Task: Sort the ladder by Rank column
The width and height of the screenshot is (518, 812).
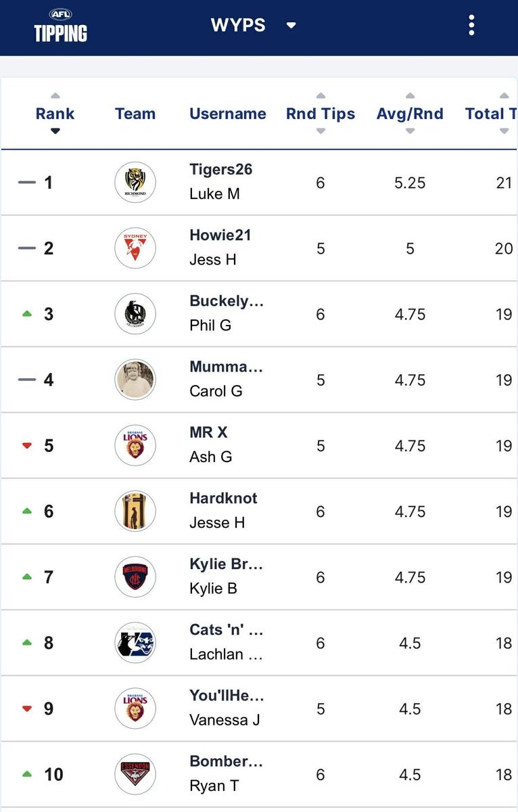Action: [55, 114]
